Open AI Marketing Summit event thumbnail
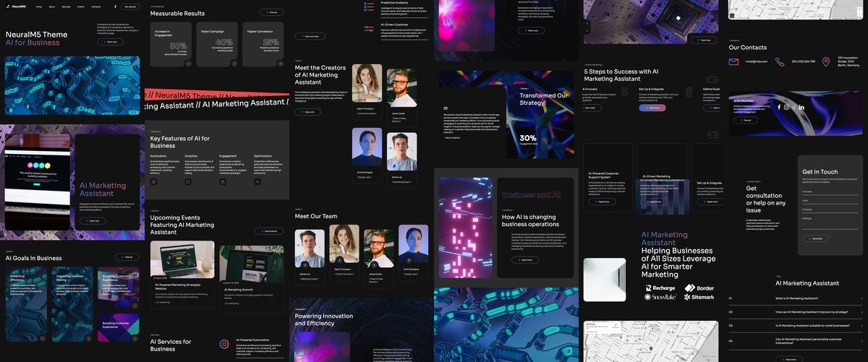The width and height of the screenshot is (868, 362). [x=252, y=266]
